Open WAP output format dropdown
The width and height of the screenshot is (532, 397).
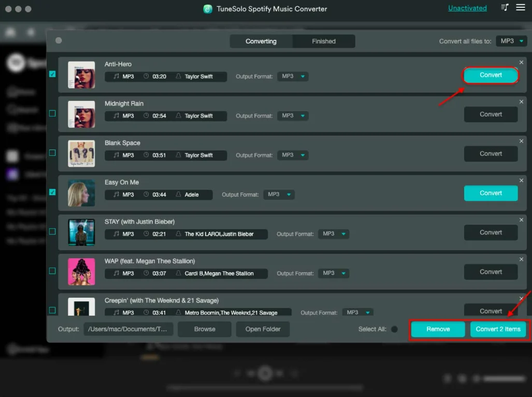coord(334,273)
